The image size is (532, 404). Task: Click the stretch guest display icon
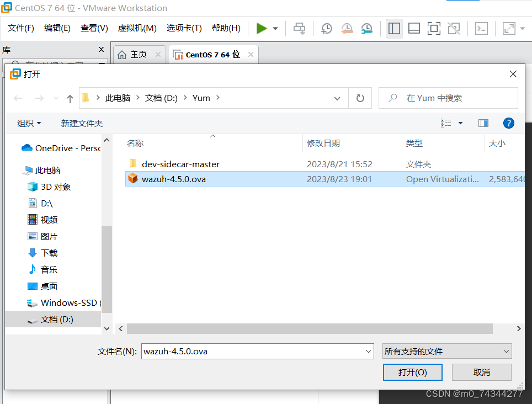pos(509,29)
